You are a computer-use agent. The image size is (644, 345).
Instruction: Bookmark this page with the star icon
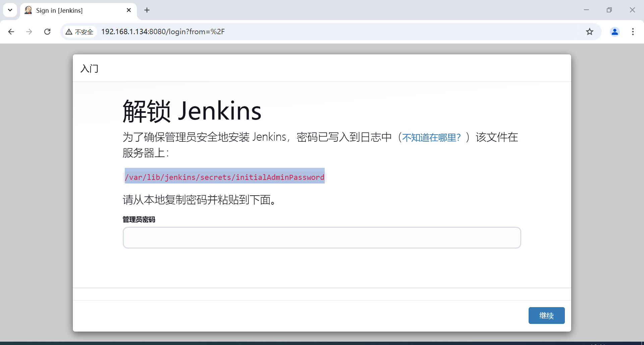590,31
